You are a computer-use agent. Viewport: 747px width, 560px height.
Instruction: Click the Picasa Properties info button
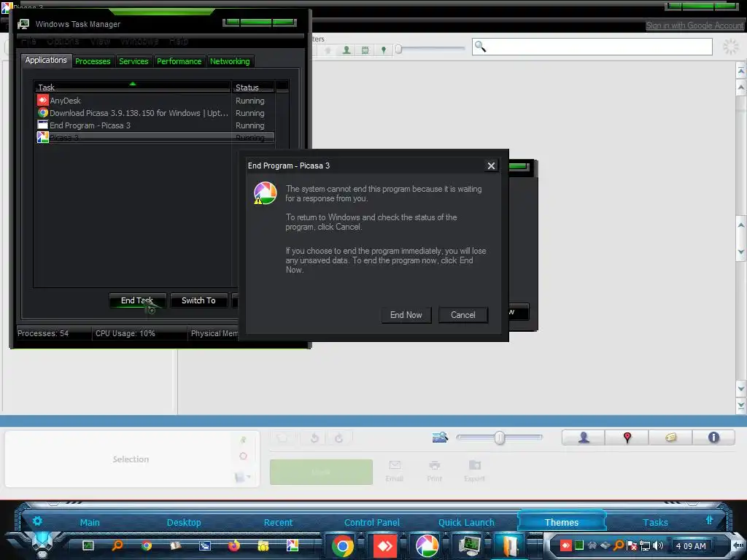(x=713, y=437)
